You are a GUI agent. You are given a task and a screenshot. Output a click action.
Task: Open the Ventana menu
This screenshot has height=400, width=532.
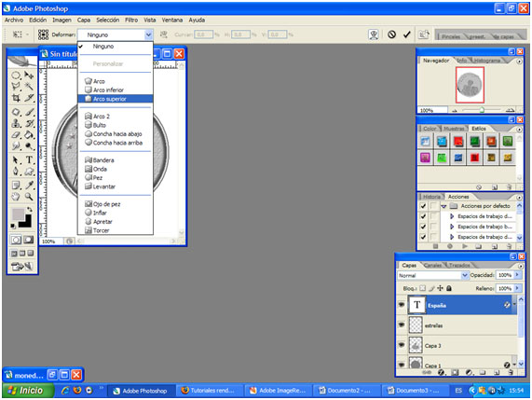(172, 20)
